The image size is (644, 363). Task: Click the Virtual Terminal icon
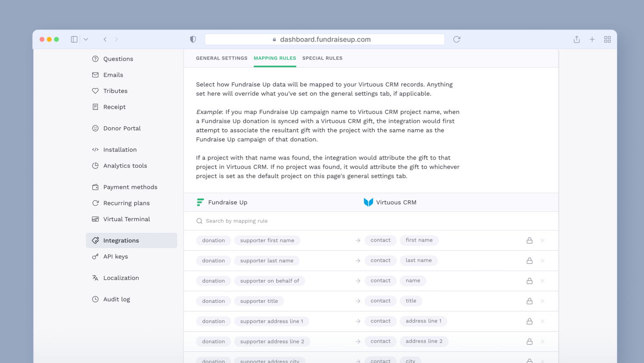click(94, 219)
